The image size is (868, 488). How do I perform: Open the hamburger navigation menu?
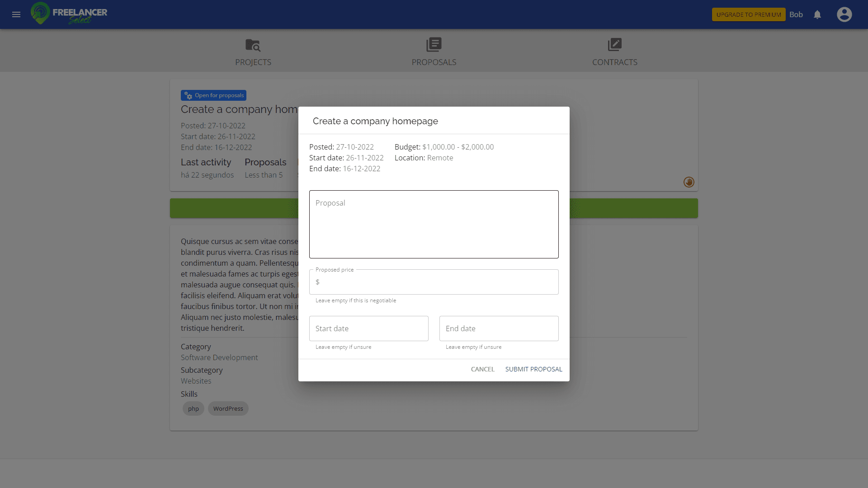point(16,14)
